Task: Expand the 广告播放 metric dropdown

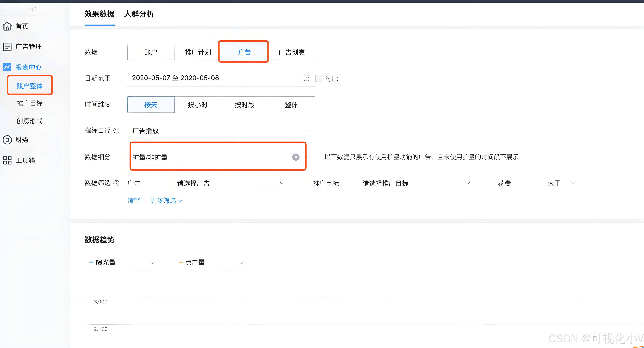Action: (307, 131)
